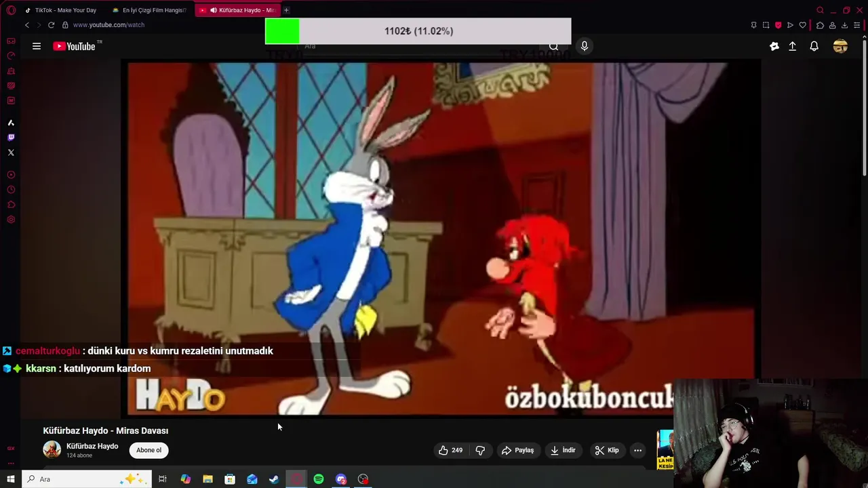
Task: Go back to the previous page
Action: tap(27, 25)
